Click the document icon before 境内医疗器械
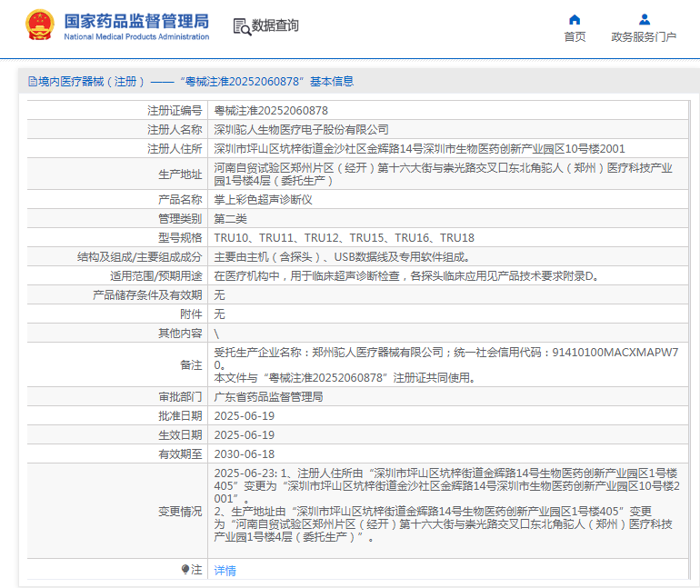 click(x=32, y=82)
